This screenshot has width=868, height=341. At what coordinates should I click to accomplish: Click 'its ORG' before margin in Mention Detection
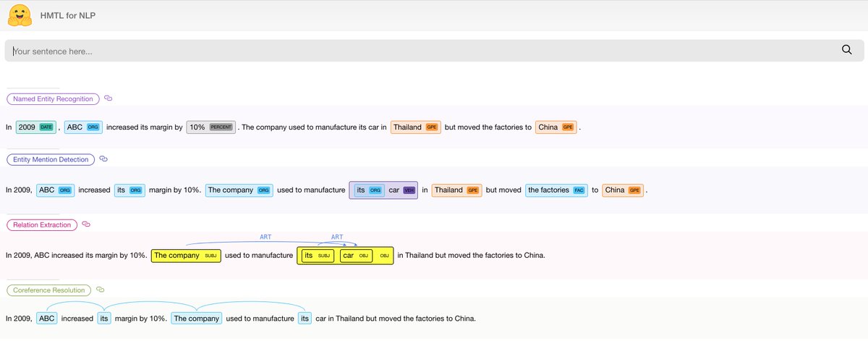click(x=129, y=190)
